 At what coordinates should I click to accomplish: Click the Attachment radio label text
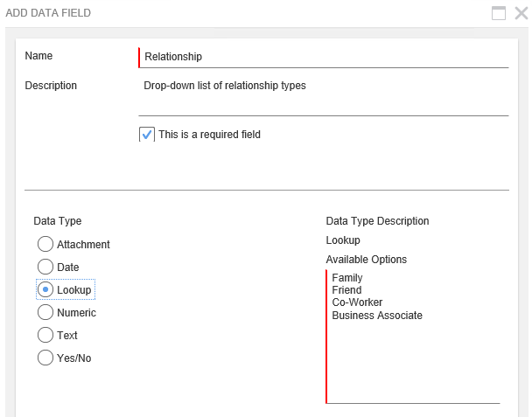tap(84, 245)
